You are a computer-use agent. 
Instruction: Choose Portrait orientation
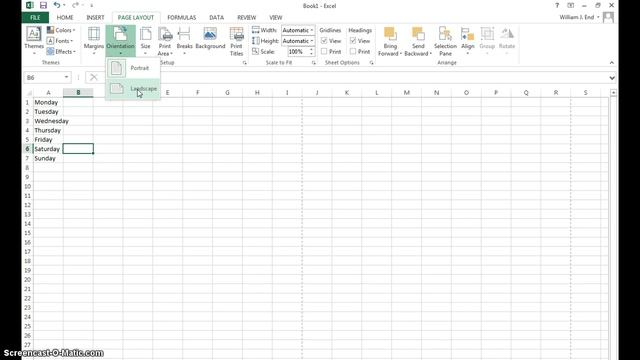click(x=133, y=68)
